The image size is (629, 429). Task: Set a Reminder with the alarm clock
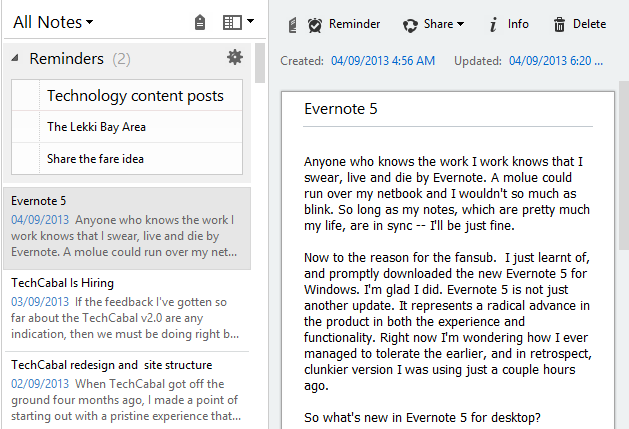[343, 24]
